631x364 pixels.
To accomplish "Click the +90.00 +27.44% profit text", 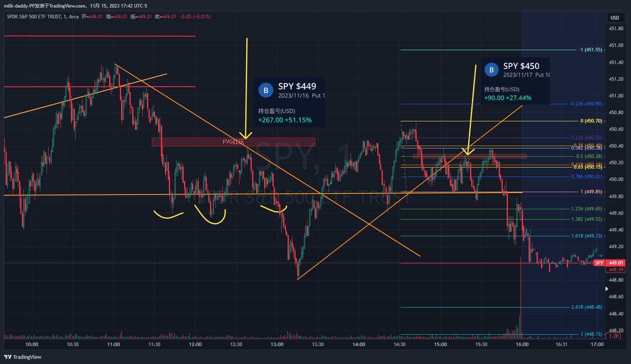I will 508,98.
